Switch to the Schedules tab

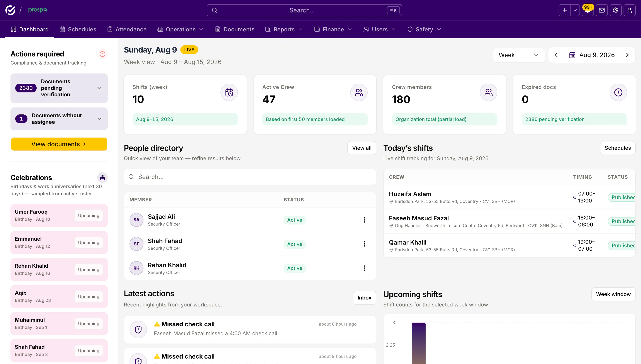point(78,29)
